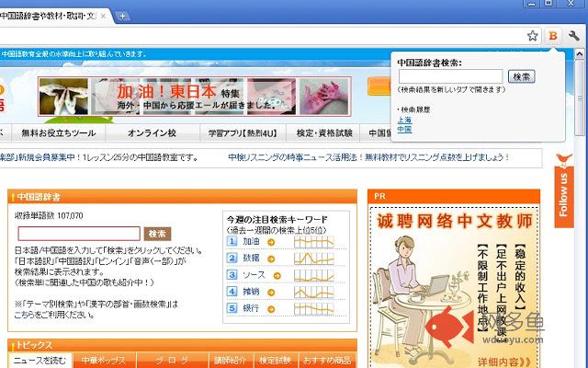Viewport: 588px width, 368px height.
Task: Click the 新規会員募集中 announcement link
Action: click(x=98, y=157)
